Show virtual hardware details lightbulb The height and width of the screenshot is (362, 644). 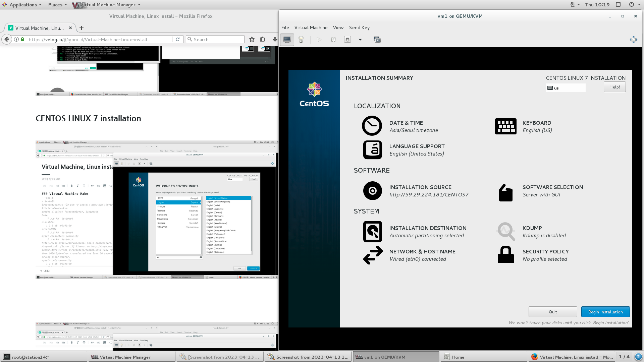301,40
